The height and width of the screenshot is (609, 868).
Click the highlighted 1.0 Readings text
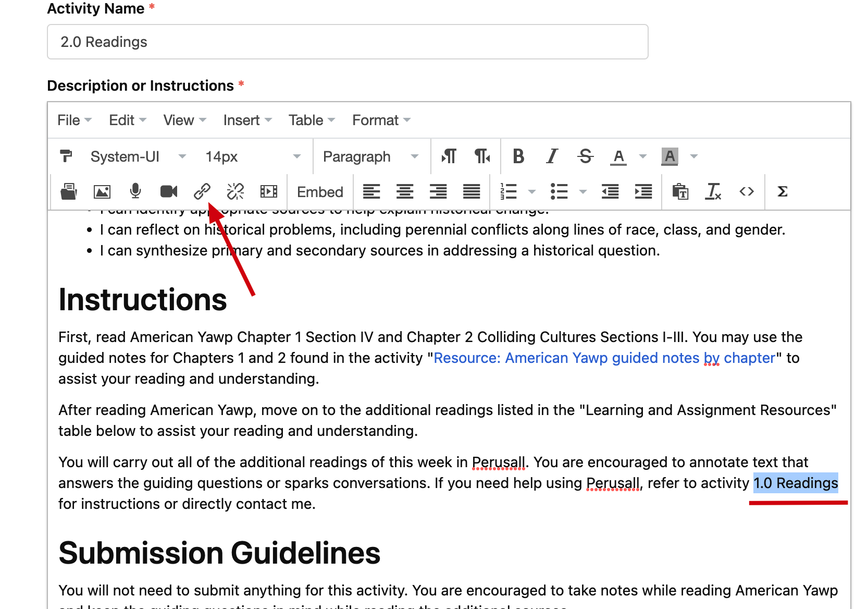pyautogui.click(x=796, y=483)
